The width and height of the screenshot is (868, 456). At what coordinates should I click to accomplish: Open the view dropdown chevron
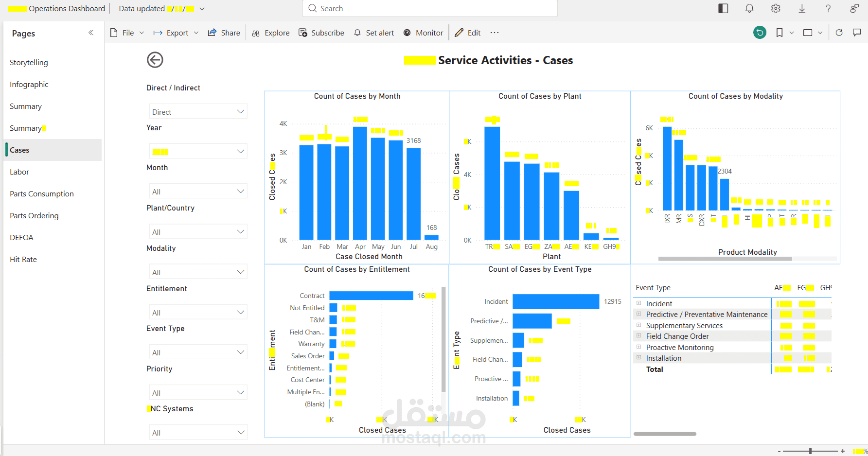820,33
